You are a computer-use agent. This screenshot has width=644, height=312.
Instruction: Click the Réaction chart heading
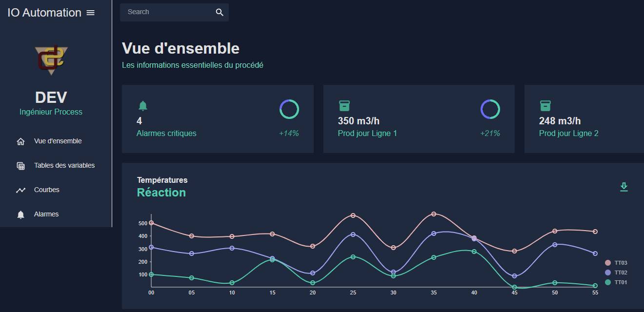tap(161, 193)
